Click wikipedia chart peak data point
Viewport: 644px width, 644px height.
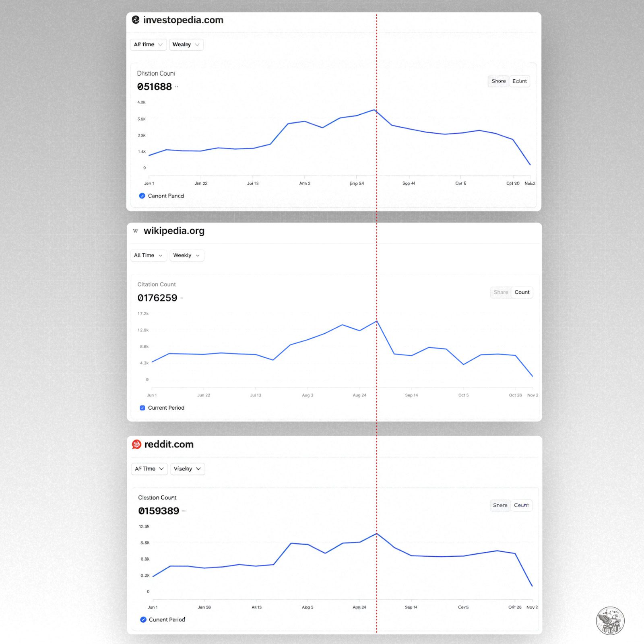pos(377,321)
